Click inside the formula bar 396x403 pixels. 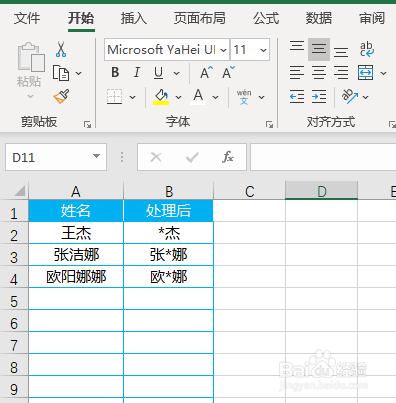(x=323, y=157)
